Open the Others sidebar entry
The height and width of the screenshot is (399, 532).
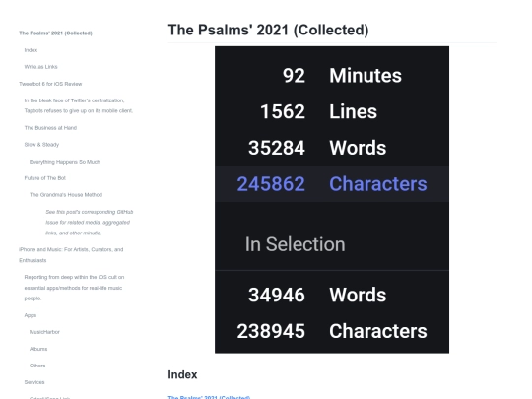tap(37, 366)
